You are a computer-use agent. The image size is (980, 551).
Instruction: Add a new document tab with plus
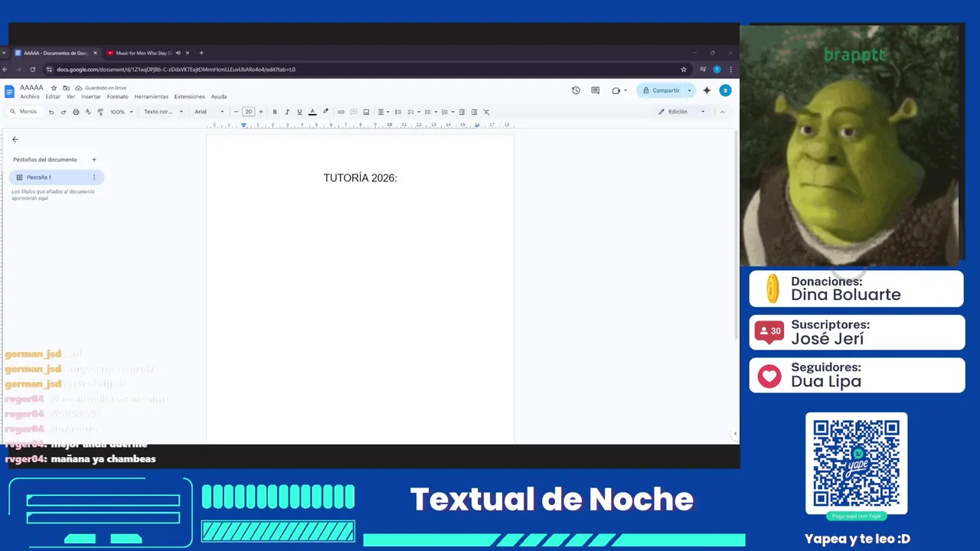click(x=94, y=160)
